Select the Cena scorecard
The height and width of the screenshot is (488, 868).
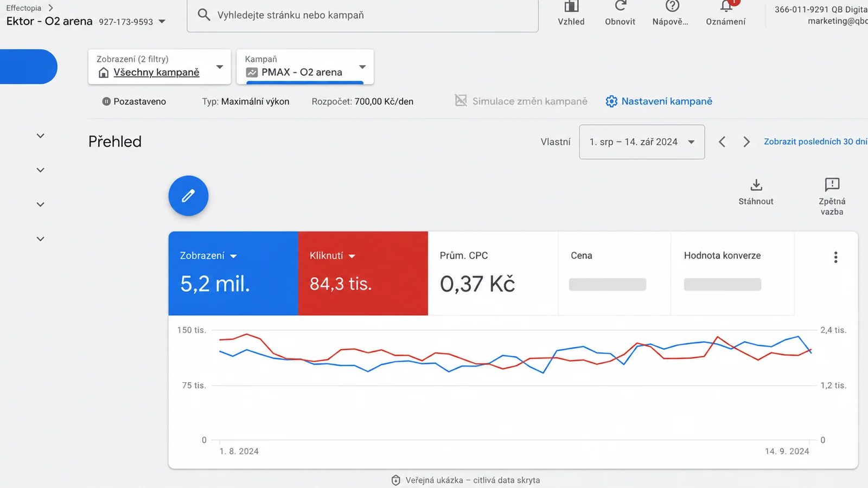pyautogui.click(x=614, y=273)
